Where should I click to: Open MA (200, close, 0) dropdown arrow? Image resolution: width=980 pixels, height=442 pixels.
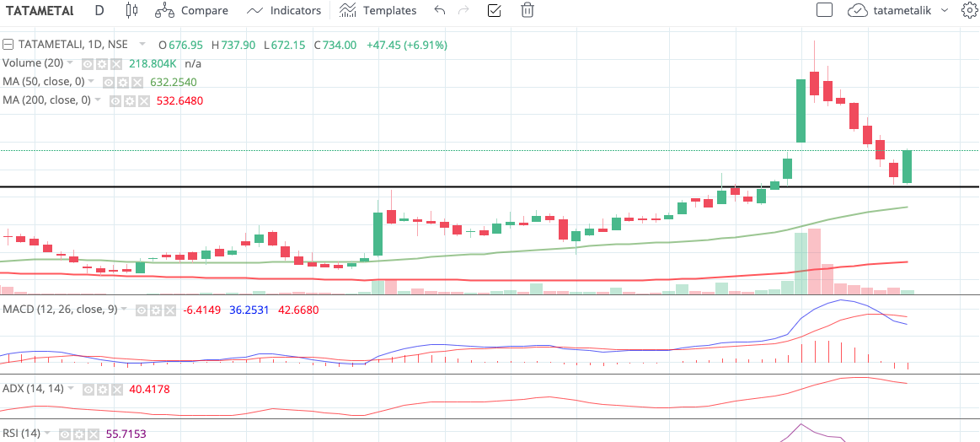pos(97,100)
